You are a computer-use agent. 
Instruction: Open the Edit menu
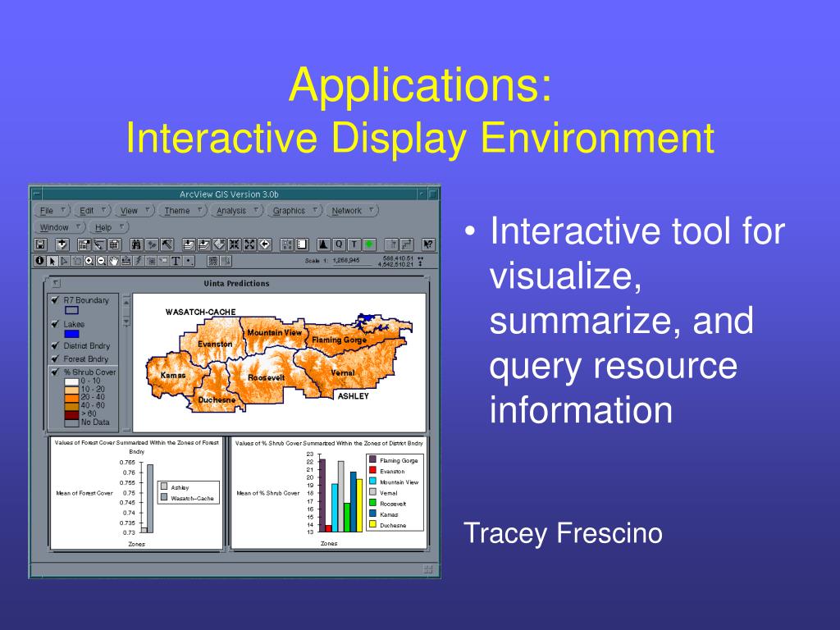[93, 211]
